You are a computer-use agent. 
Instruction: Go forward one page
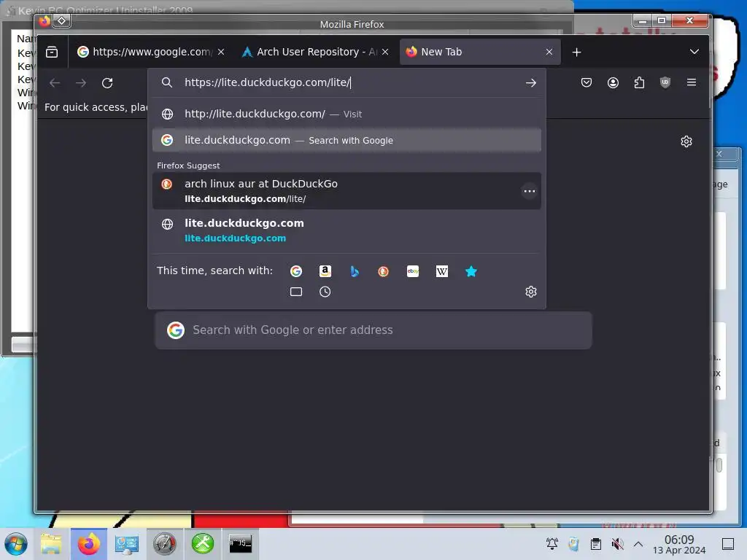pos(81,83)
